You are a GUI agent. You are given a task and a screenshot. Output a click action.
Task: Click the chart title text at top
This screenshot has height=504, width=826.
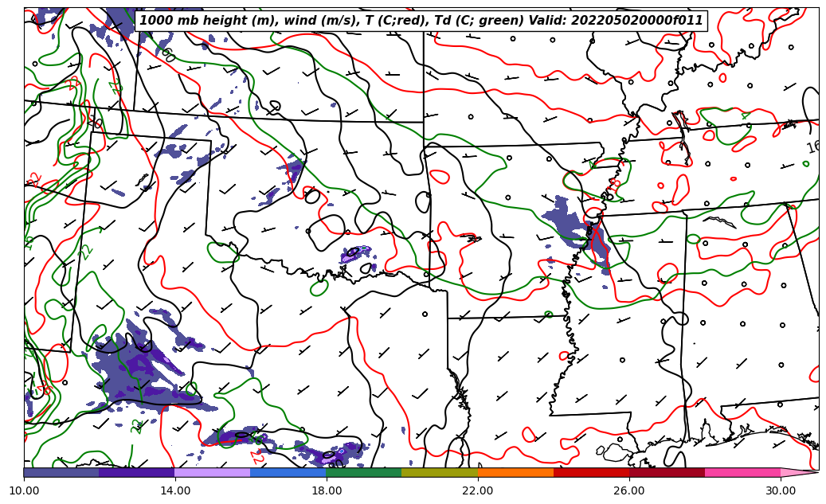point(421,21)
